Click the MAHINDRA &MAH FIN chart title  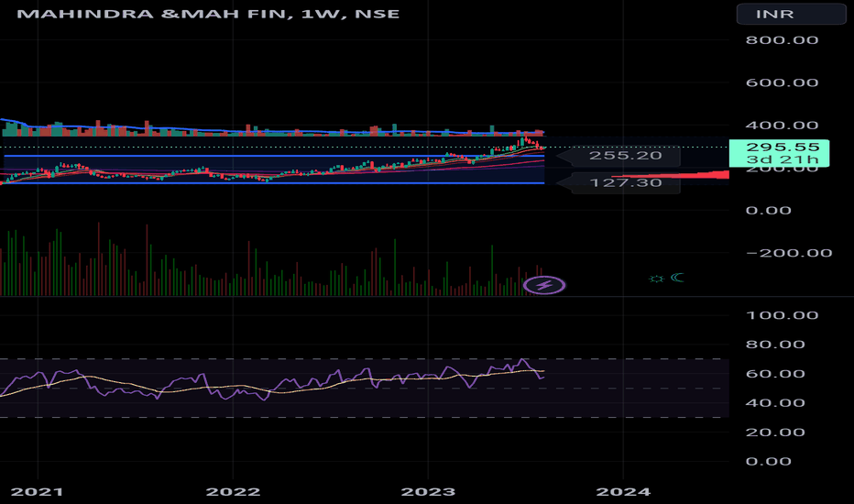pyautogui.click(x=208, y=14)
